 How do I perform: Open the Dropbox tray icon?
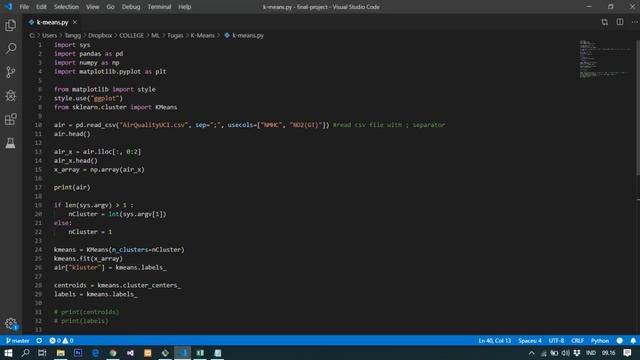(577, 353)
